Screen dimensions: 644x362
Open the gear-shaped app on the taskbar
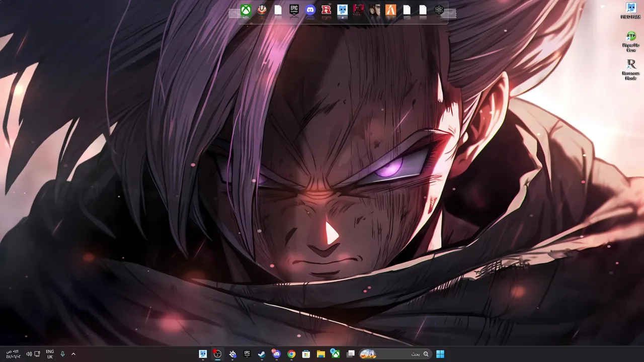(x=232, y=354)
